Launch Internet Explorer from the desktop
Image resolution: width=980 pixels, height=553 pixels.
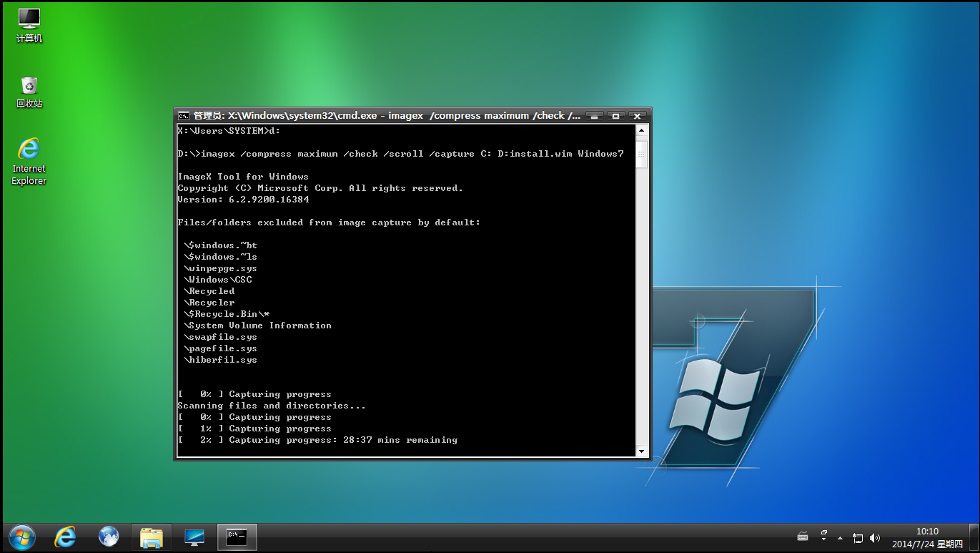point(29,162)
